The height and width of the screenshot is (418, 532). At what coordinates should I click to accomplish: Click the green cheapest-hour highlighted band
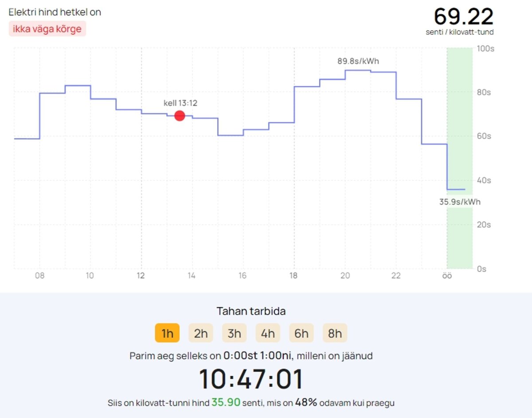(460, 239)
